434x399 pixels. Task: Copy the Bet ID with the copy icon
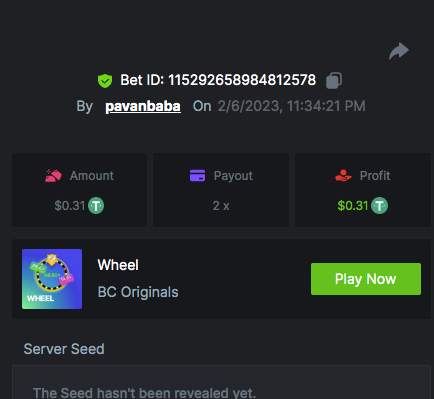334,80
